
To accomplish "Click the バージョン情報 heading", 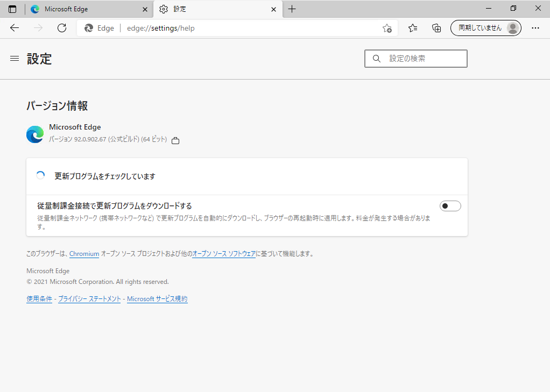I will [x=57, y=105].
